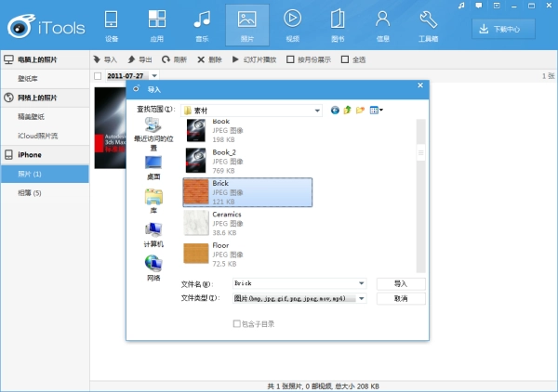Open the view menu icon in dialog
The width and height of the screenshot is (558, 392).
(376, 111)
